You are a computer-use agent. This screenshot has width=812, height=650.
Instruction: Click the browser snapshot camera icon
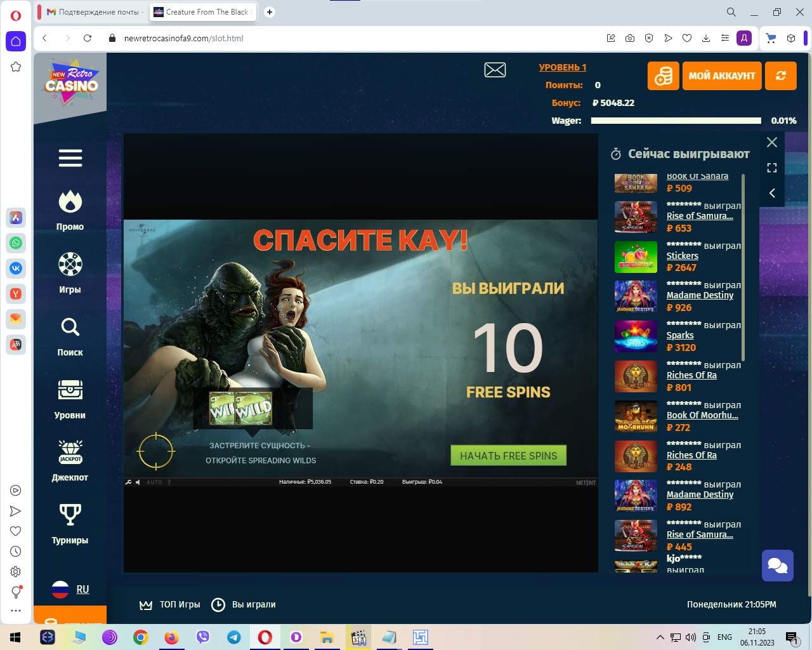click(630, 38)
